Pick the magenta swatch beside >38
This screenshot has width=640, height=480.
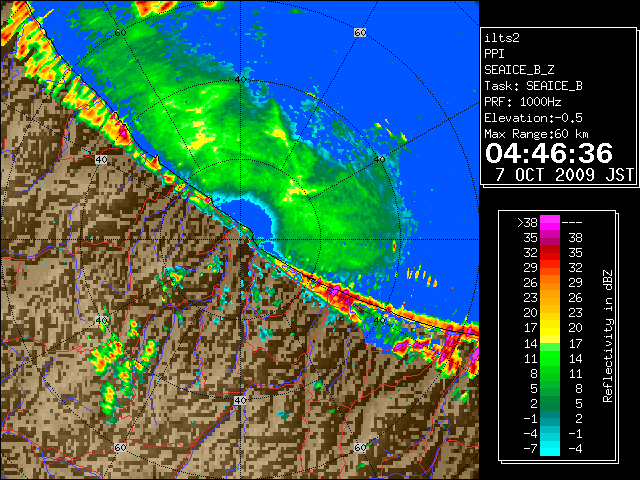pos(550,223)
